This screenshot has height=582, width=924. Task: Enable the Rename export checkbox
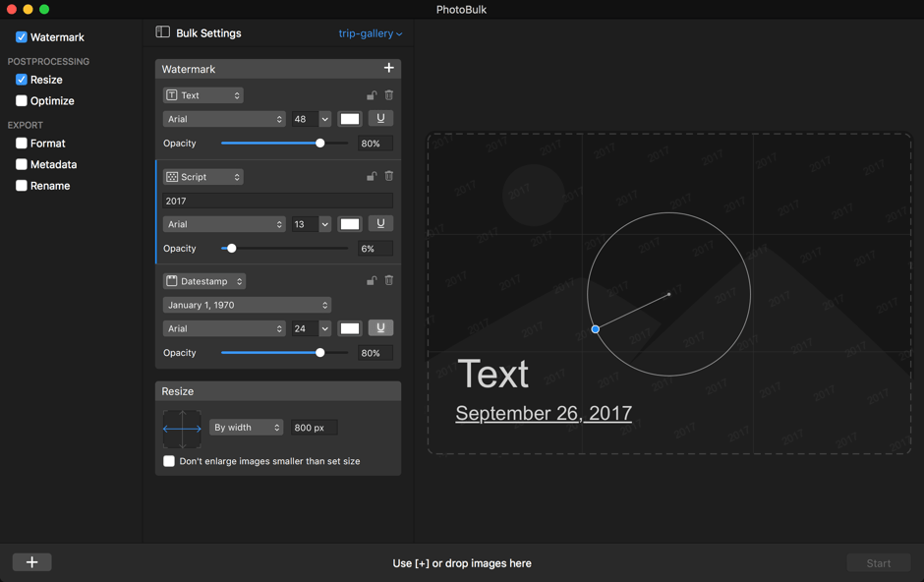click(22, 186)
